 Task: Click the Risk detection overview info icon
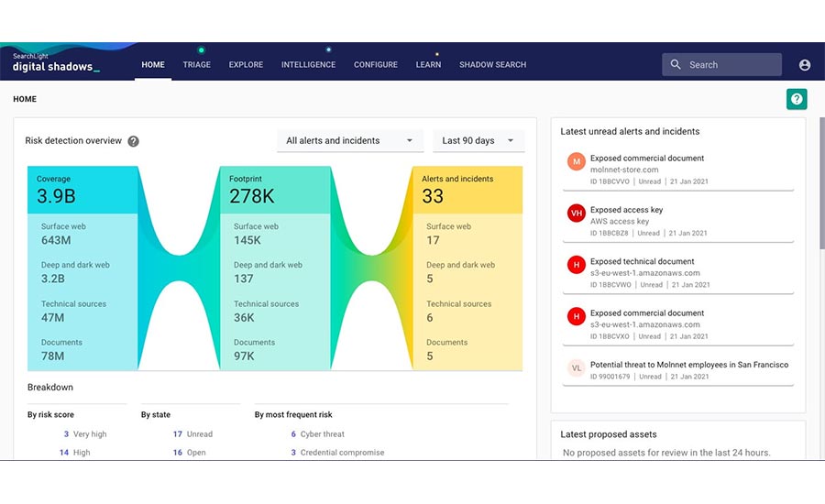tap(134, 141)
